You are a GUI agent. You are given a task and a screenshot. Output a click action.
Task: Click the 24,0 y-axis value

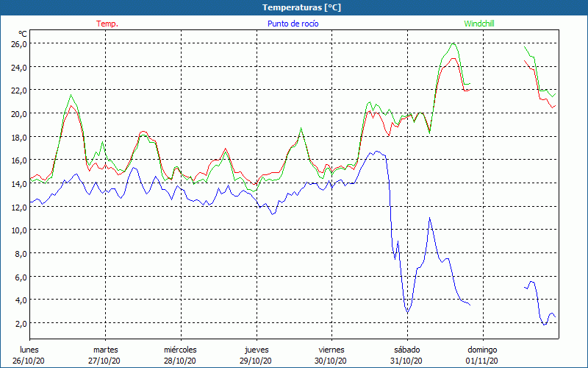(x=19, y=67)
